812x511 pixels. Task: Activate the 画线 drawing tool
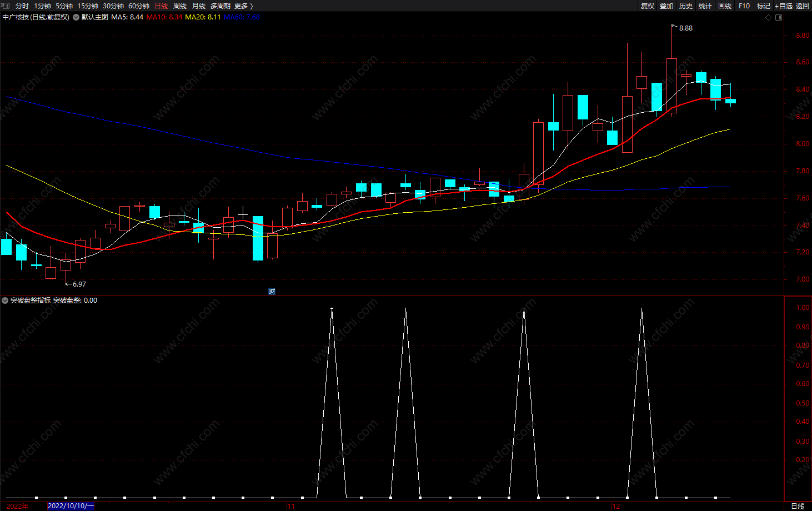(725, 6)
